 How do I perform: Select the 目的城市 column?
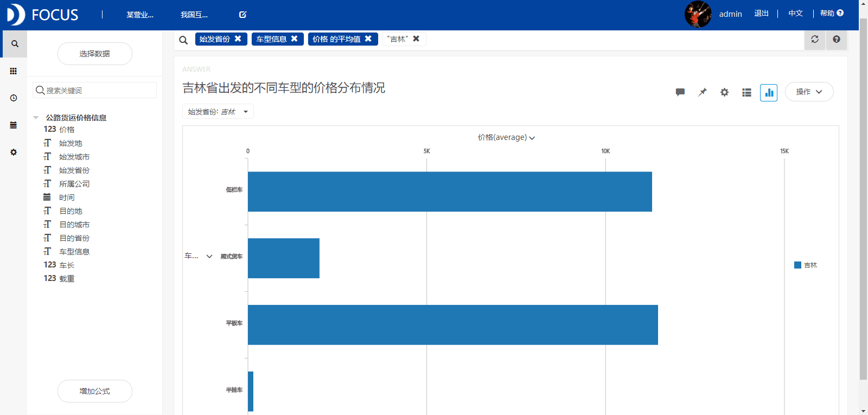pyautogui.click(x=74, y=225)
